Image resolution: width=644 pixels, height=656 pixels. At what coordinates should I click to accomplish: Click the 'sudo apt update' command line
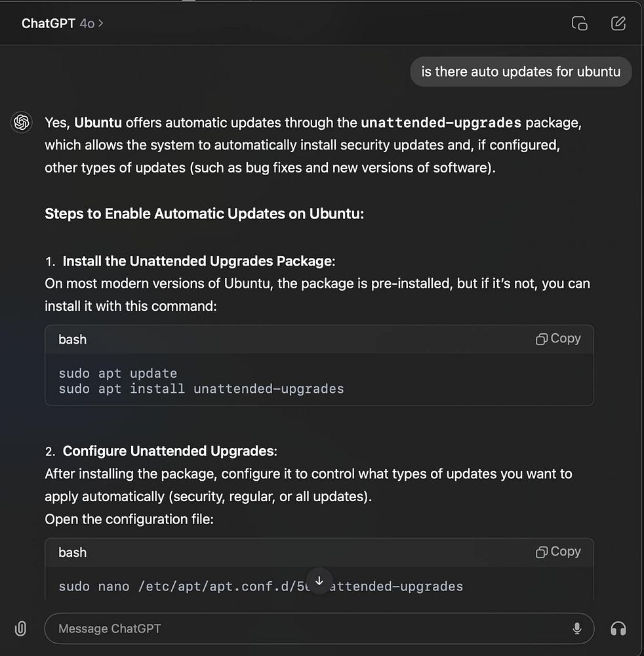[118, 373]
